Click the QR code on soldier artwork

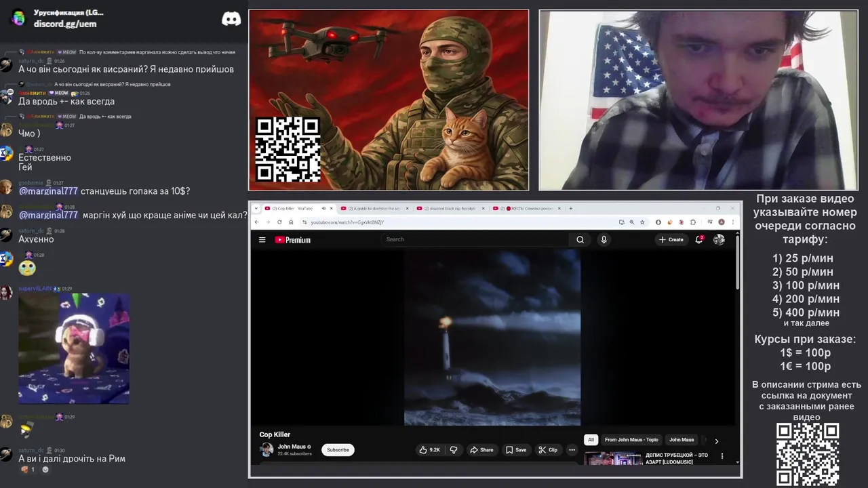288,149
